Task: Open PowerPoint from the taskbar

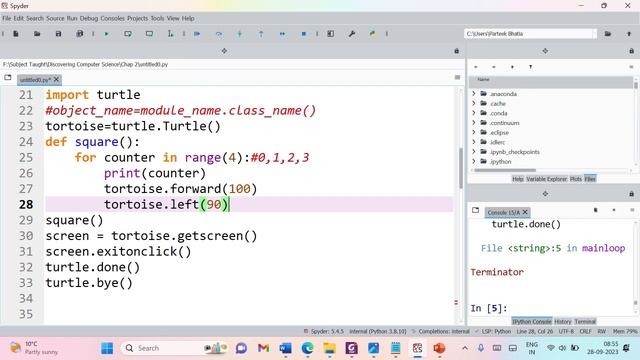Action: pos(439,348)
